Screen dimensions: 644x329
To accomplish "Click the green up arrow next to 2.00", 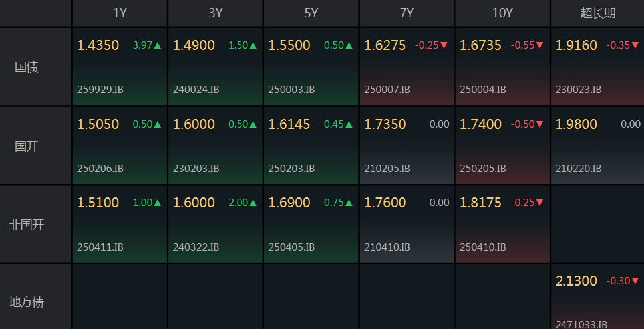I will (253, 203).
